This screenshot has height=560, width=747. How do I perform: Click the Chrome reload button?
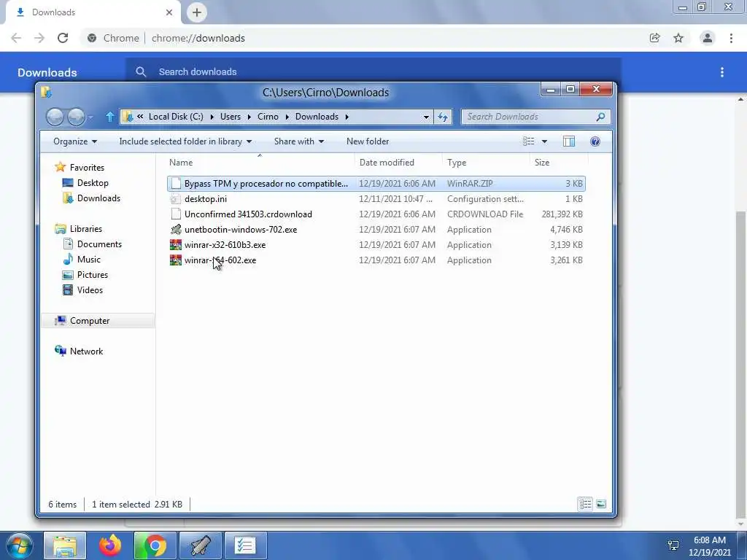tap(63, 38)
